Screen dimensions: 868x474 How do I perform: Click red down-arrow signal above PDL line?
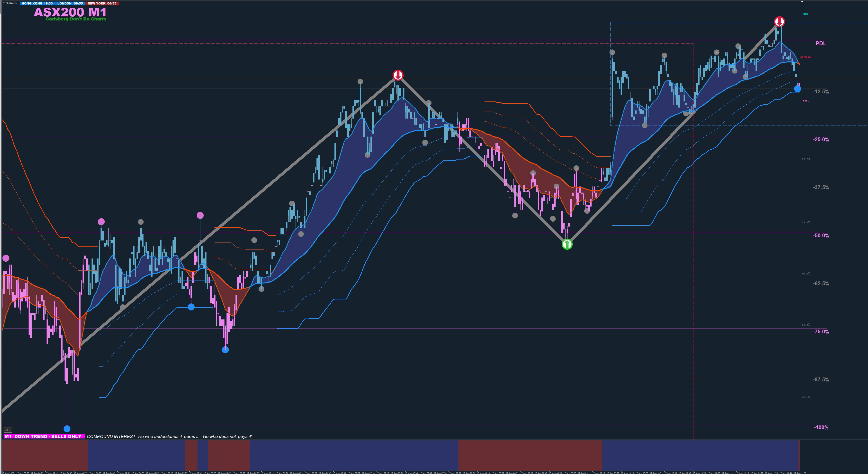(779, 22)
